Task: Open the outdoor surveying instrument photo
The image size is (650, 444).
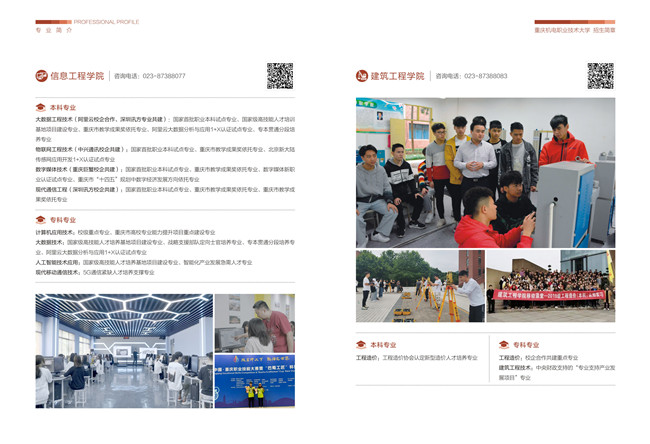Action: 419,286
